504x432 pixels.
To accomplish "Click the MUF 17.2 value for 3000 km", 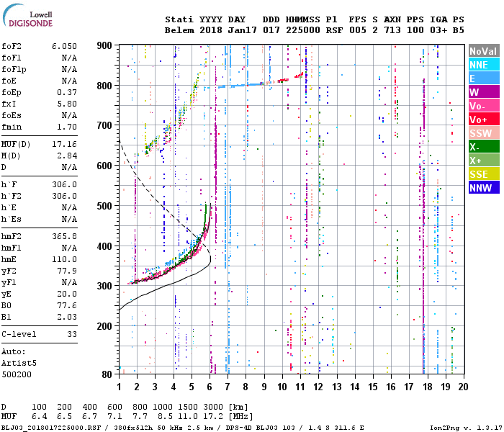I will pos(213,417).
